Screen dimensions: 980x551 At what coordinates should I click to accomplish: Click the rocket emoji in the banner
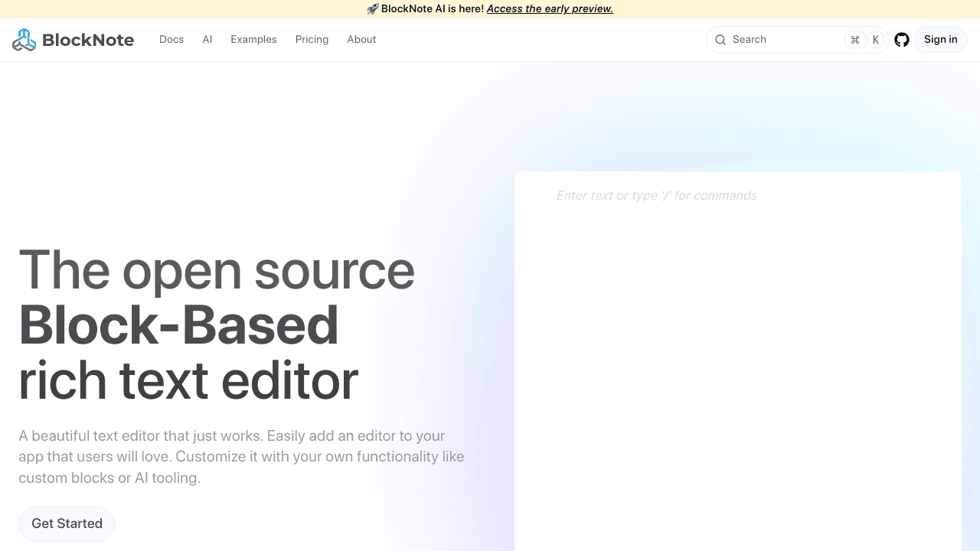point(373,8)
